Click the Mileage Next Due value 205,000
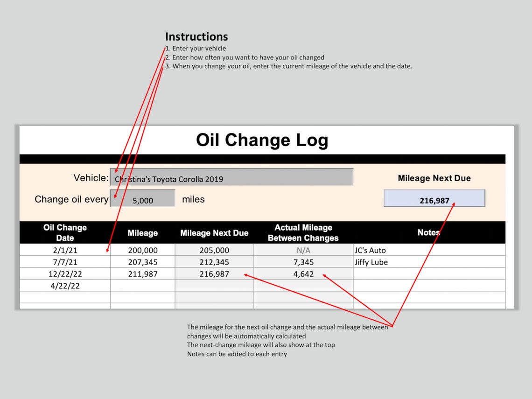The width and height of the screenshot is (532, 399). point(214,250)
